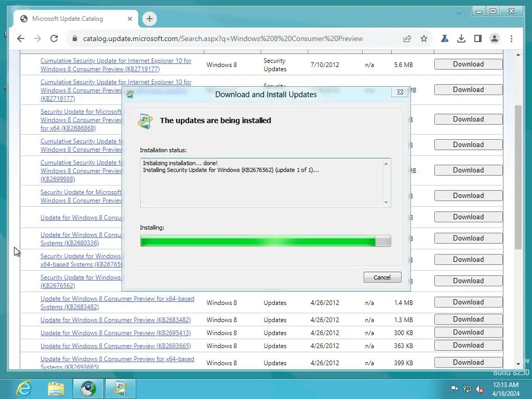Open x64-based Systems (KB2683482) update link
The width and height of the screenshot is (532, 399).
tap(117, 303)
